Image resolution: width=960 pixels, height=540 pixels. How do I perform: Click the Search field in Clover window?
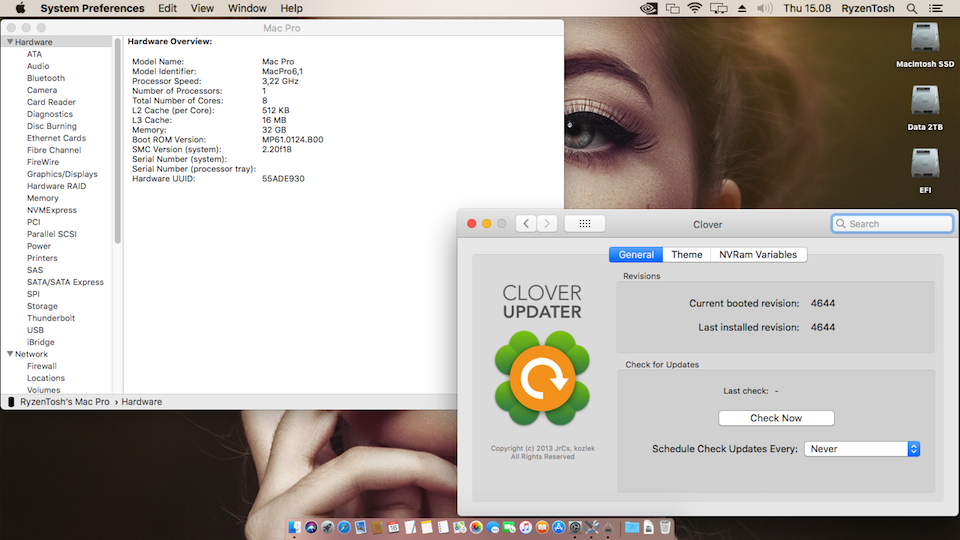point(892,223)
